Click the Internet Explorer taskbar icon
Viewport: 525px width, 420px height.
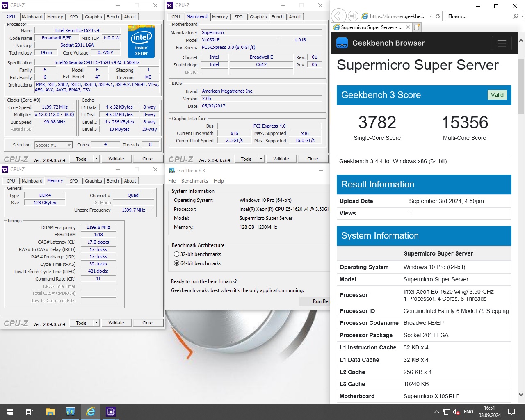[x=90, y=412]
